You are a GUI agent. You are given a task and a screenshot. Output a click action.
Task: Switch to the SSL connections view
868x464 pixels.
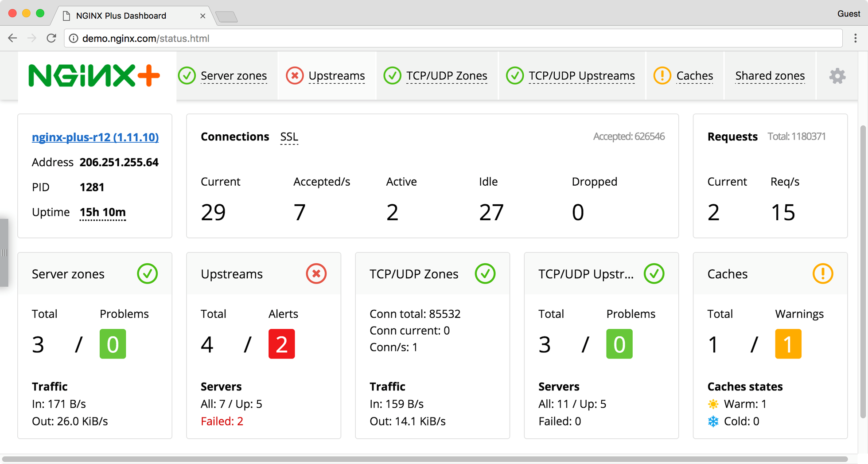point(289,137)
